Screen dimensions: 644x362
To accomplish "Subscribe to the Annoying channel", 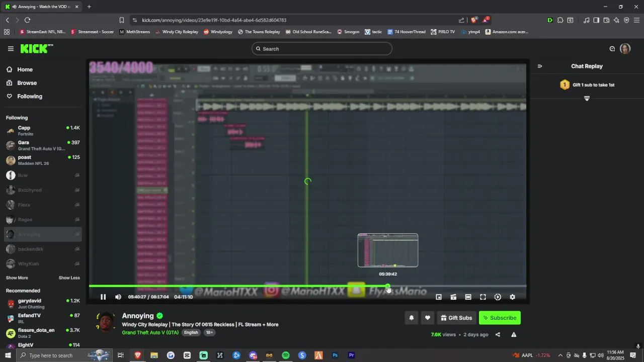I will [500, 318].
